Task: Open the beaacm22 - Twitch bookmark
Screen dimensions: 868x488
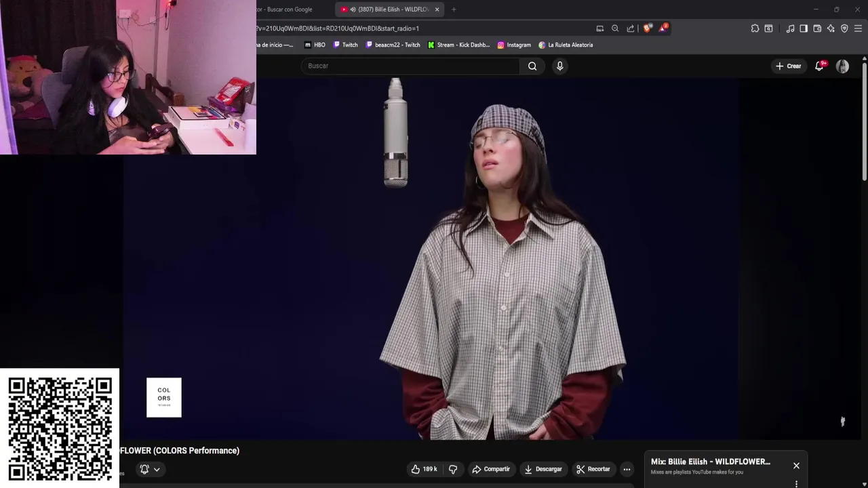Action: [393, 45]
